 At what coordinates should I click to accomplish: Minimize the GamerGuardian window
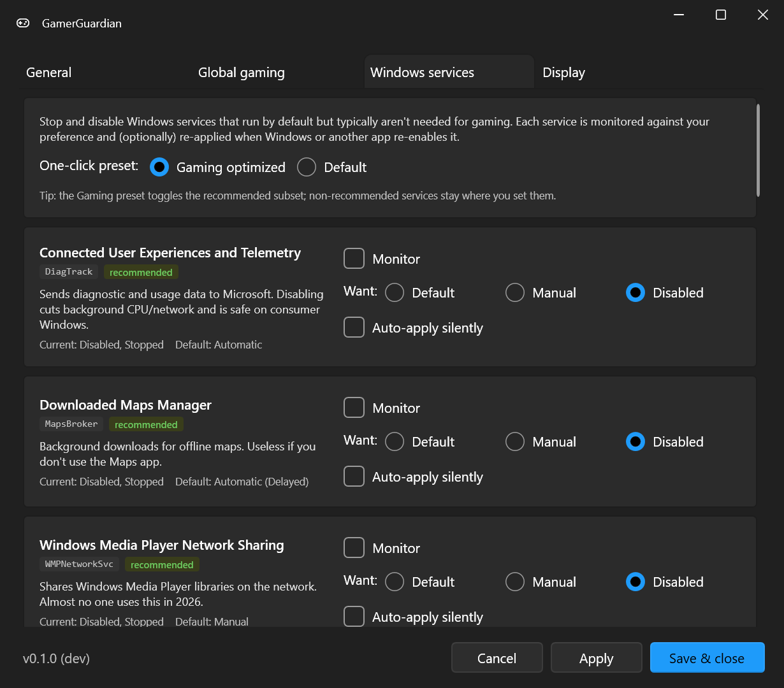tap(679, 15)
